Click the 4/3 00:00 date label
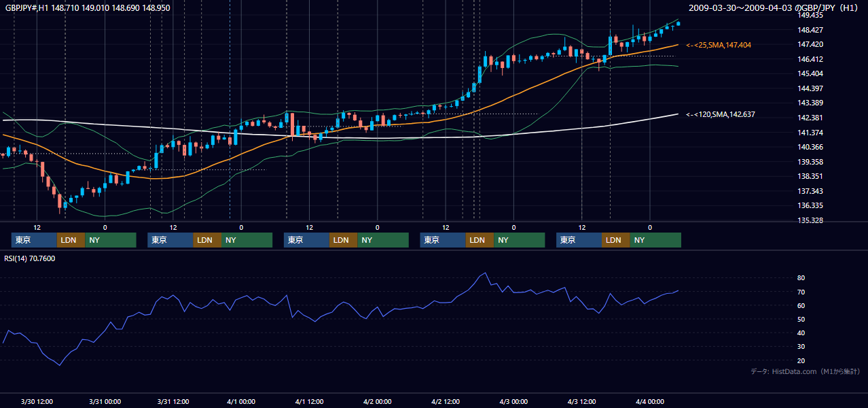868x408 pixels. click(513, 401)
